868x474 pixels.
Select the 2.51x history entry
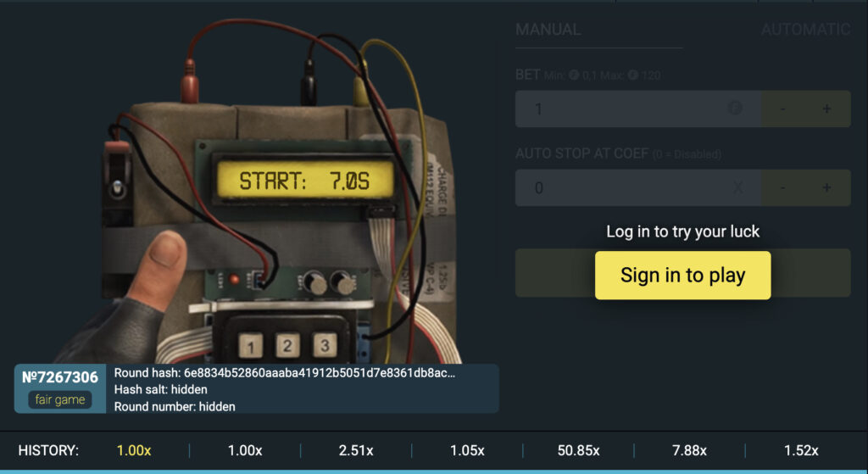tap(356, 450)
